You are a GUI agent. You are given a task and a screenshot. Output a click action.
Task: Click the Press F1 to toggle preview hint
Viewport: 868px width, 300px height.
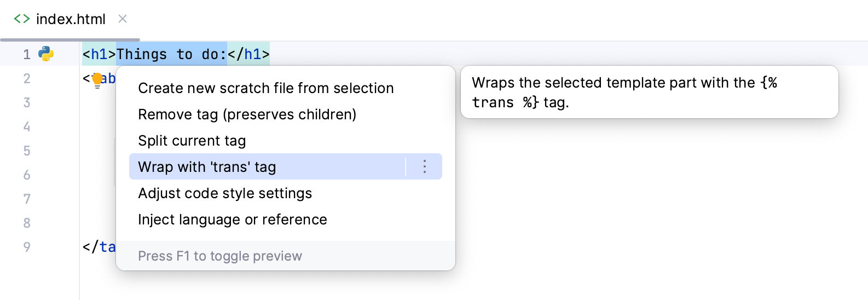(219, 256)
